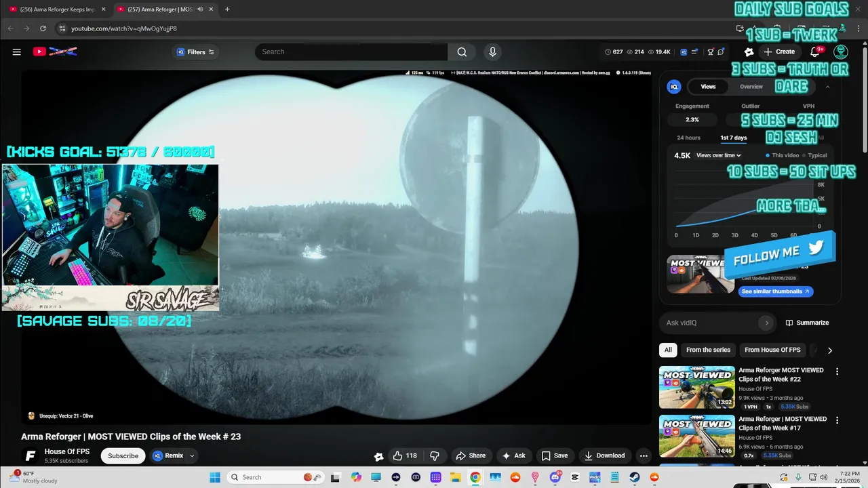Screen dimensions: 868x488
Task: Mute audio on the Arma Reforger MOST tab
Action: tap(200, 9)
